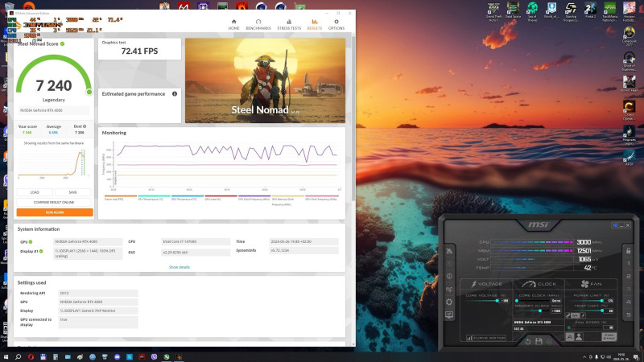The height and width of the screenshot is (362, 644).
Task: Toggle Afterburner auto fan mode A button
Action: tap(570, 337)
